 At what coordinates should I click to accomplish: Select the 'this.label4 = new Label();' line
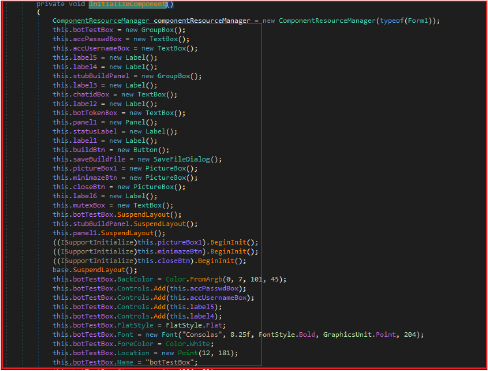pyautogui.click(x=105, y=67)
